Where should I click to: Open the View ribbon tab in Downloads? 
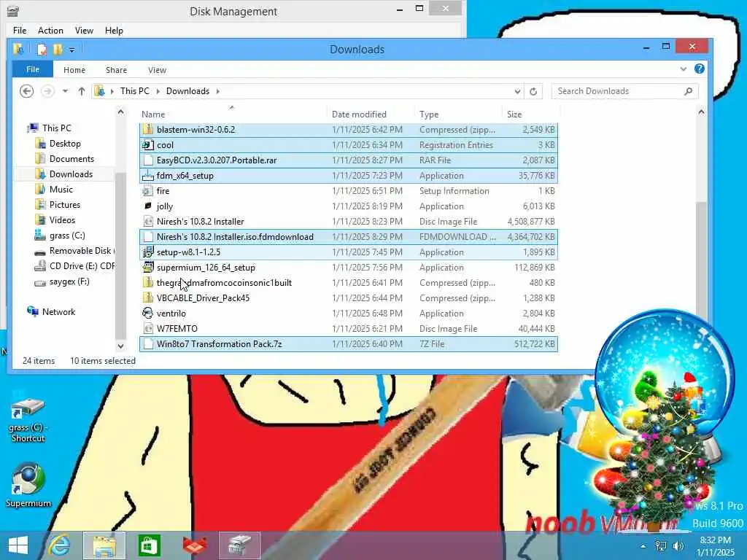coord(157,70)
